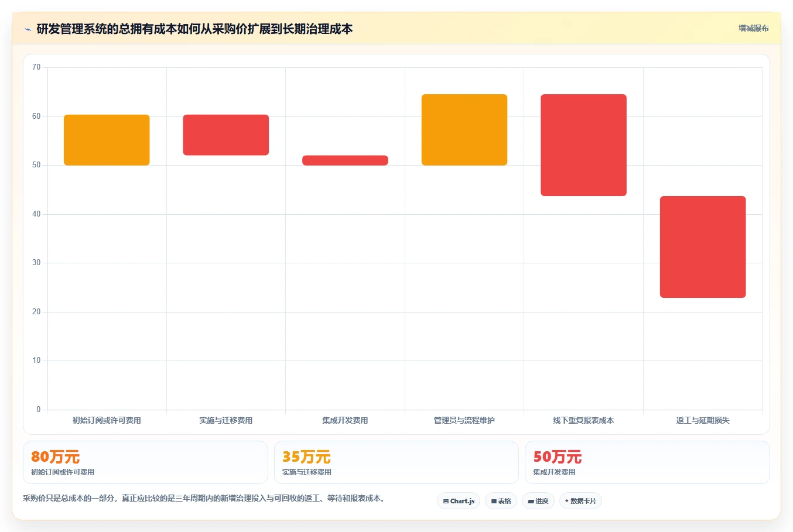793x532 pixels.
Task: Click y-axis tick value 70
Action: (36, 67)
